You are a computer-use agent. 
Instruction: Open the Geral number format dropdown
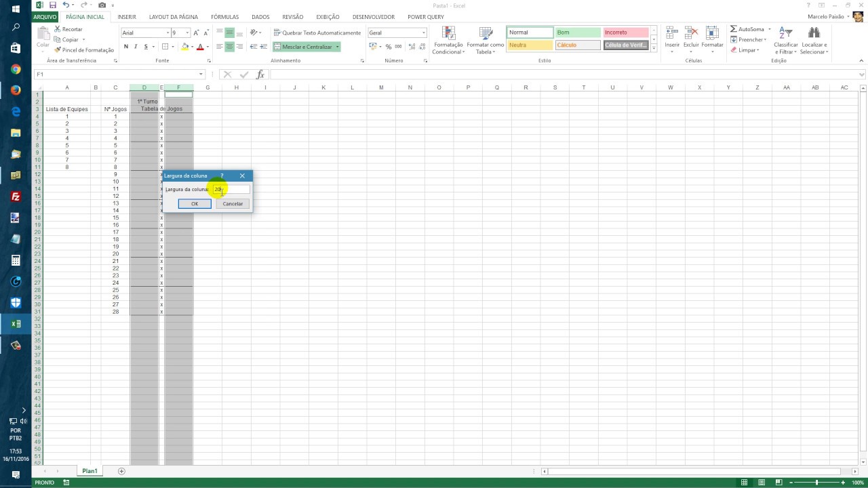pos(424,33)
